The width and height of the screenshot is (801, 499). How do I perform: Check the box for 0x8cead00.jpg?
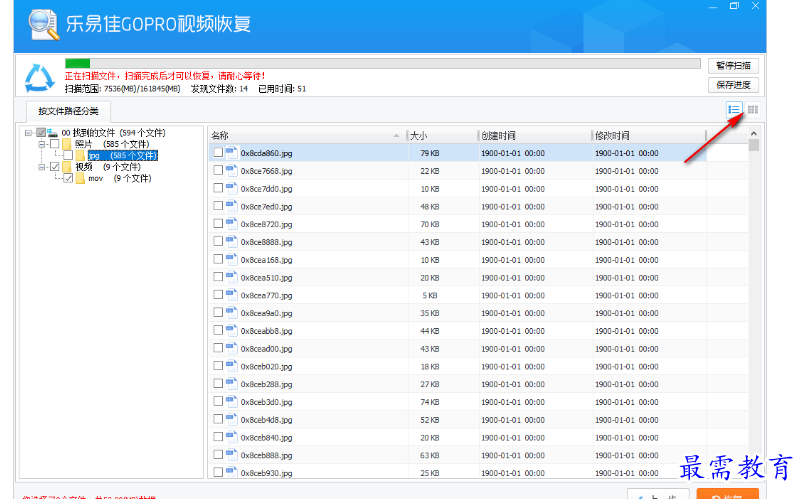[x=218, y=348]
